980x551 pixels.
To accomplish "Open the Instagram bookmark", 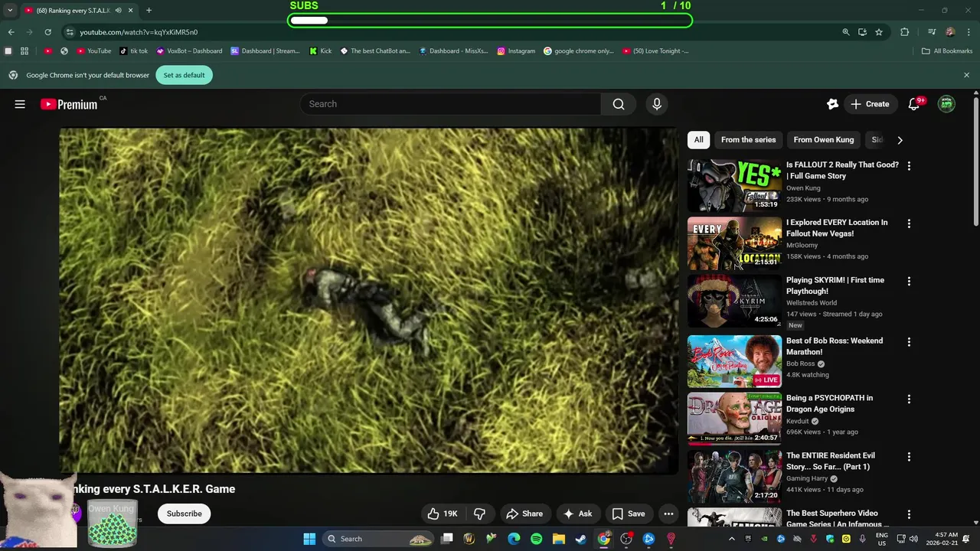I will point(516,51).
